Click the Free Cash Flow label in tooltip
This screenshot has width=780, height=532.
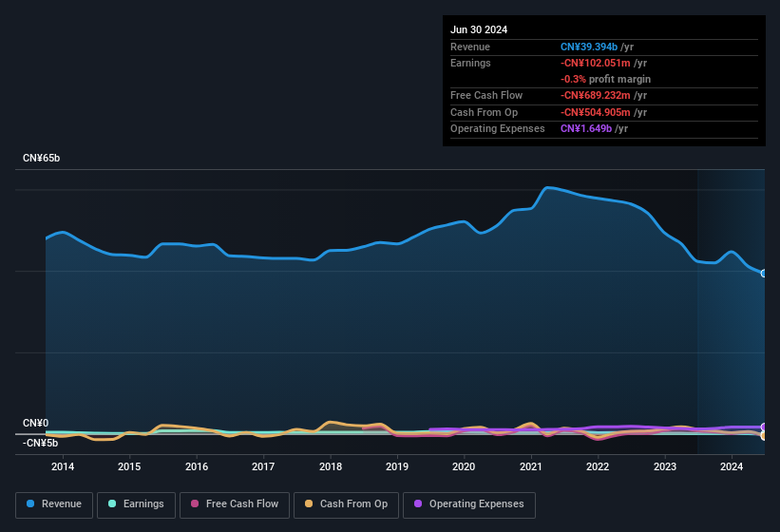point(486,95)
